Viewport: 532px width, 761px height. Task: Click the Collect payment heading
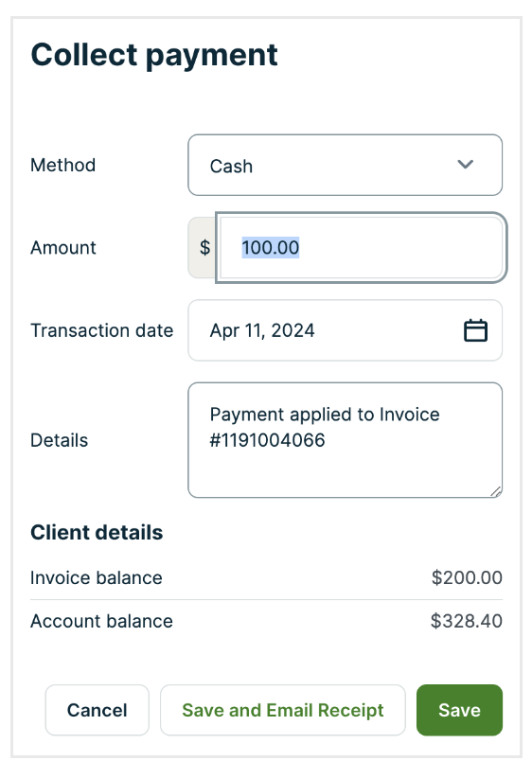click(154, 55)
